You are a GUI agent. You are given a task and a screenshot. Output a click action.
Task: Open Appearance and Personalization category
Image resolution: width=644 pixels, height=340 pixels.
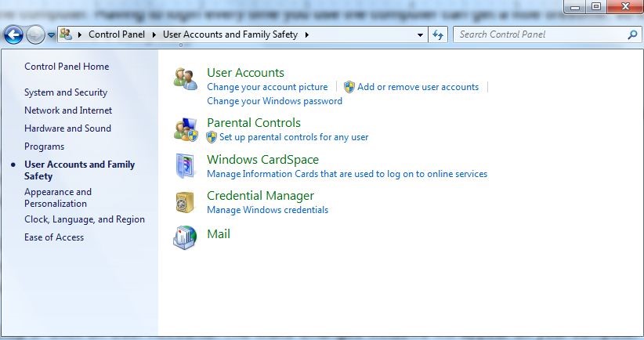click(x=58, y=198)
